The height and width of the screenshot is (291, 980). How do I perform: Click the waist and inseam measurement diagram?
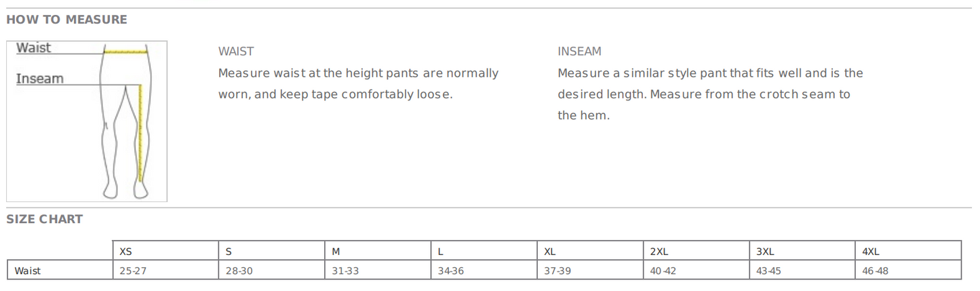coord(87,122)
